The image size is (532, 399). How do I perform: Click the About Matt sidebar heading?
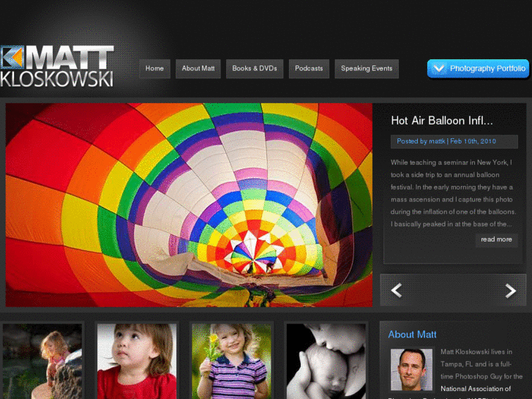coord(412,335)
